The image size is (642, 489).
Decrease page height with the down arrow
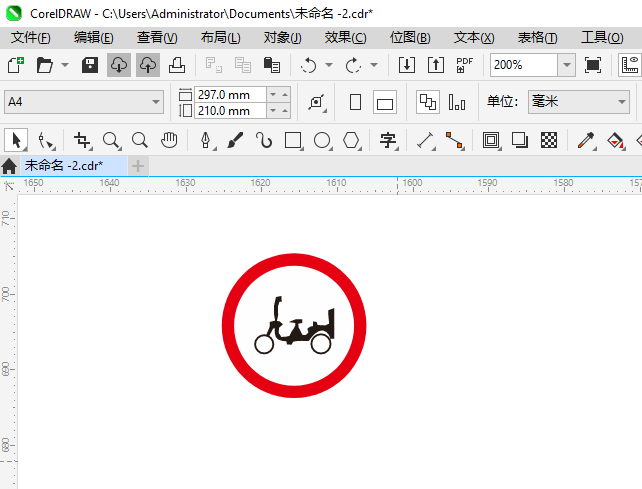pos(273,111)
